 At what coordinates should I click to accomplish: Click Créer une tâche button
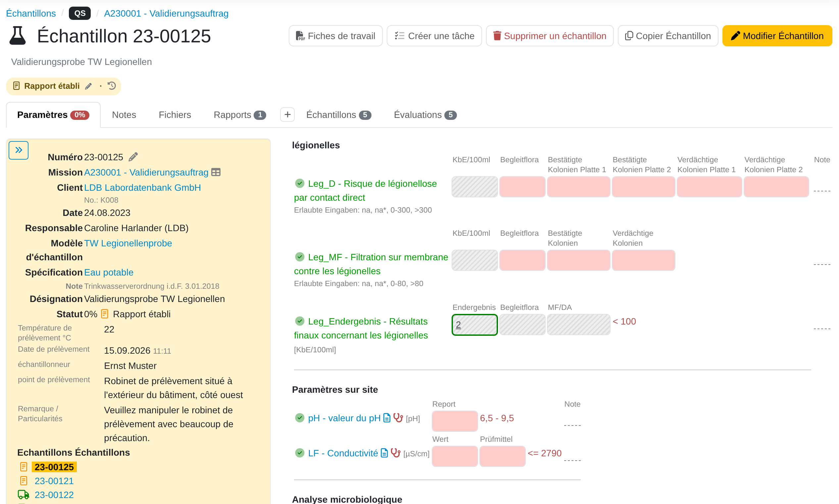(x=434, y=36)
